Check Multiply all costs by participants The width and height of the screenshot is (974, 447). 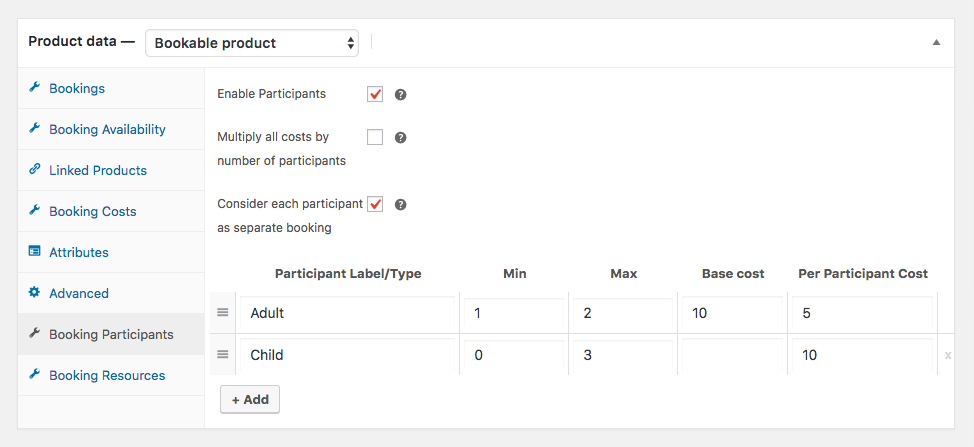(x=375, y=137)
